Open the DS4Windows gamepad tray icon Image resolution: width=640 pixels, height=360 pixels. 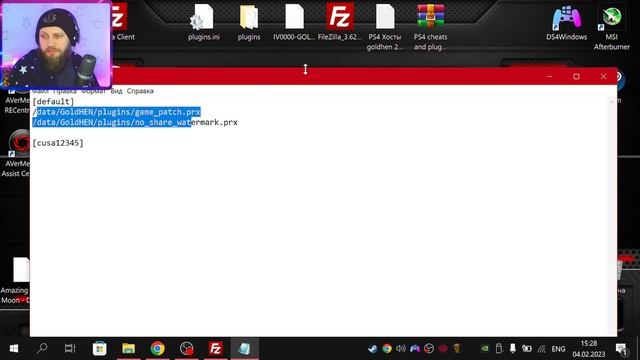click(x=415, y=349)
